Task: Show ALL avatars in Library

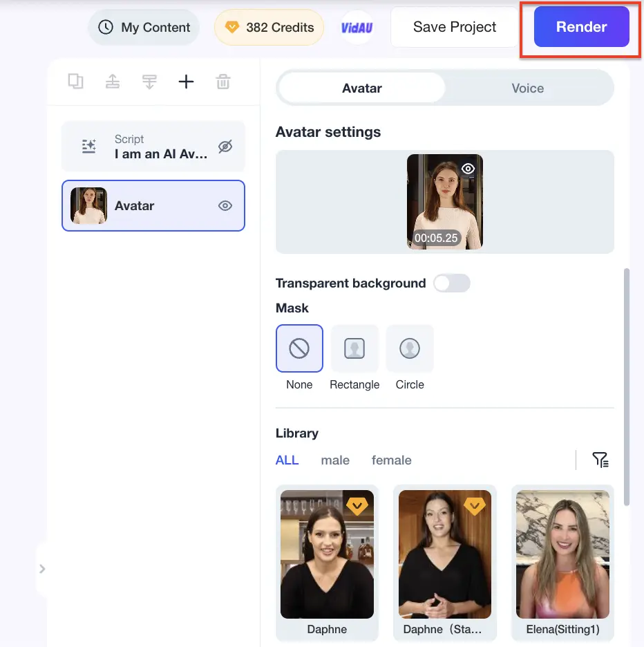Action: (x=287, y=460)
